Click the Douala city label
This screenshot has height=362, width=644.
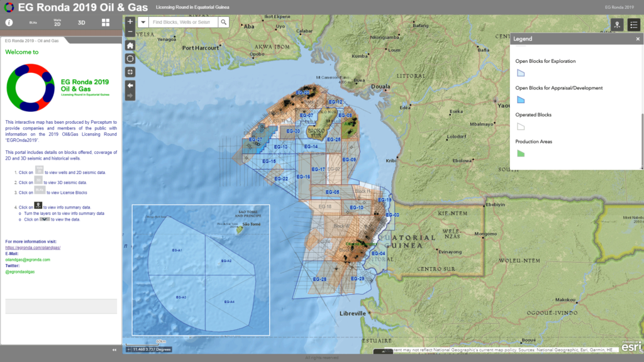coord(380,87)
